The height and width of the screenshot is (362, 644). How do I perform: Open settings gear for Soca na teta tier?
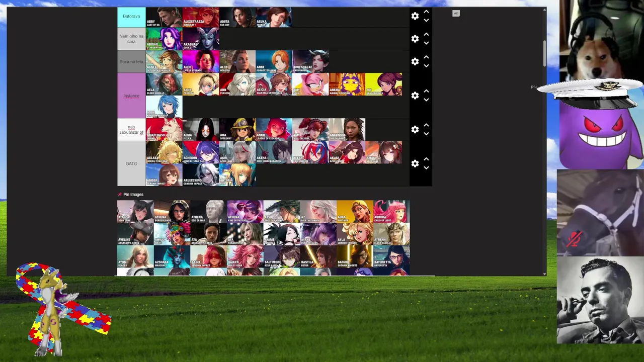pos(415,61)
